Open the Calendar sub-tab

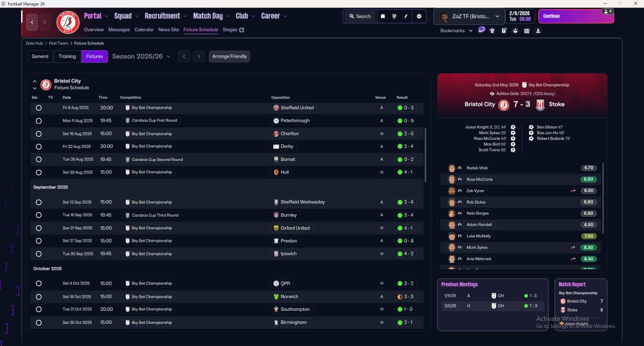(144, 30)
